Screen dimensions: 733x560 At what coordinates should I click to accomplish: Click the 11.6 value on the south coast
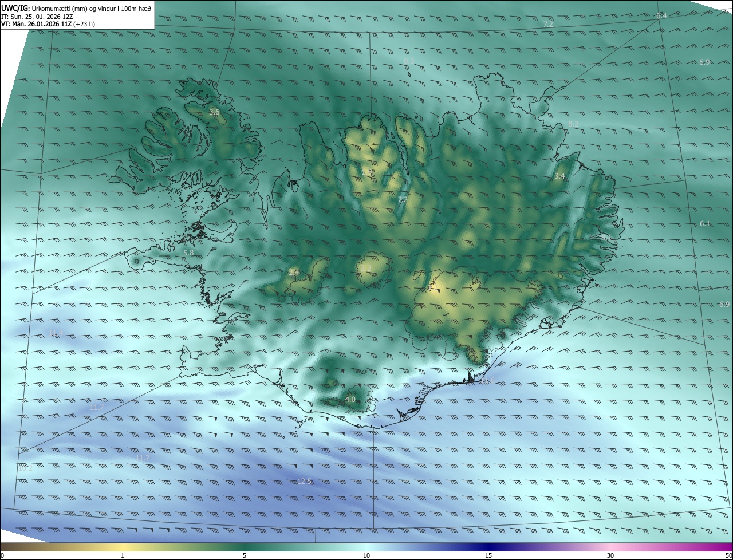coord(487,381)
